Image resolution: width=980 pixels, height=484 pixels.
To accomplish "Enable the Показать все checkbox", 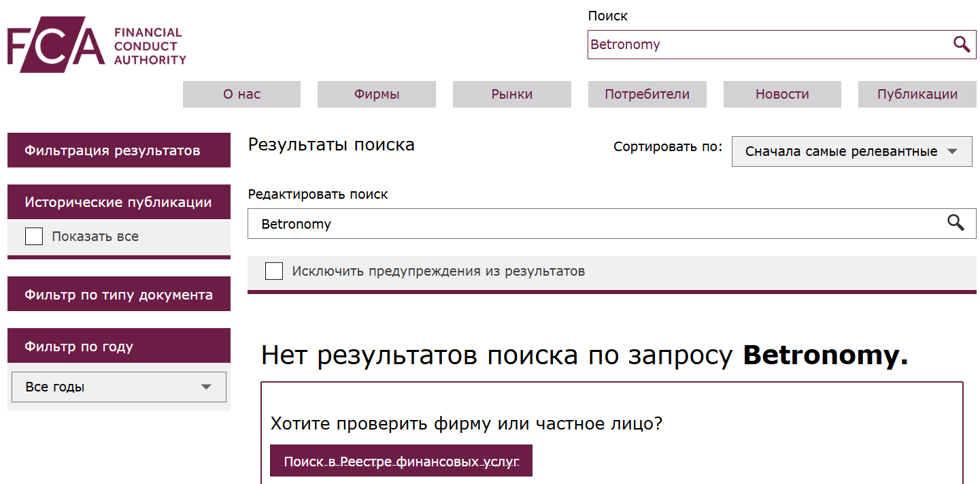I will (34, 236).
